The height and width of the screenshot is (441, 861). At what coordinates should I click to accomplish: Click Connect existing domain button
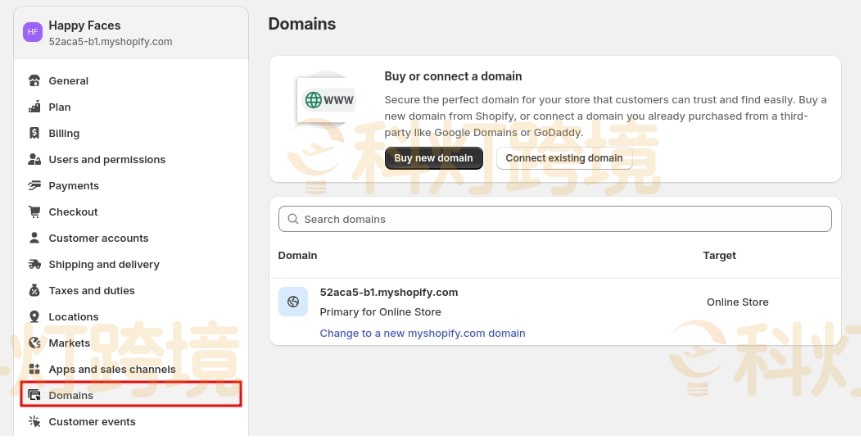(564, 158)
